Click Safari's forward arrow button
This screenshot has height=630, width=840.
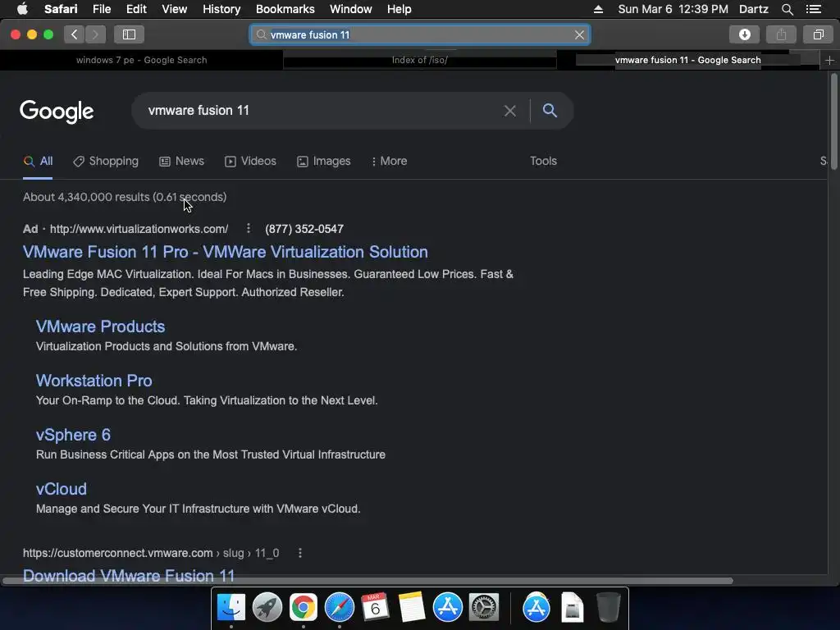95,34
